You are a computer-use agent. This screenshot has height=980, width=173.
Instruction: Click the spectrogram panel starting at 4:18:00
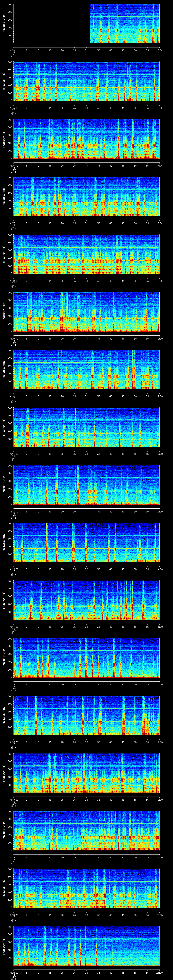(87, 831)
